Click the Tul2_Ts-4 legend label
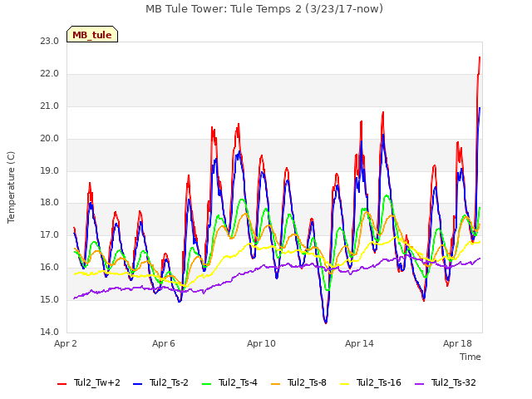Viewport: 532px width, 399px height. pos(238,382)
